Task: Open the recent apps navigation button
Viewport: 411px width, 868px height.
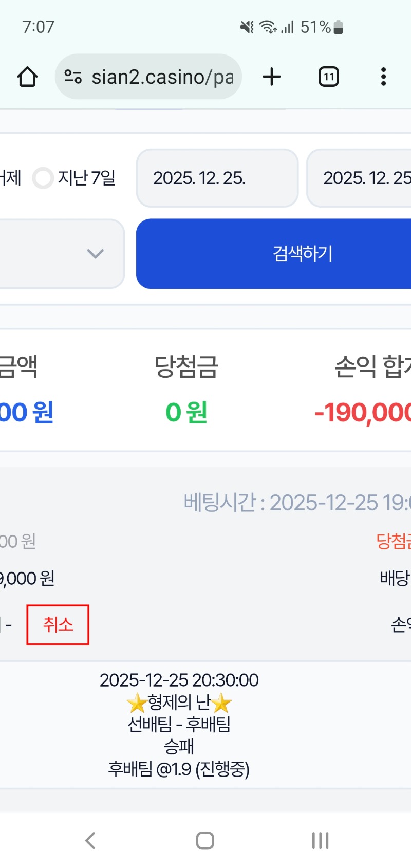Action: point(320,841)
